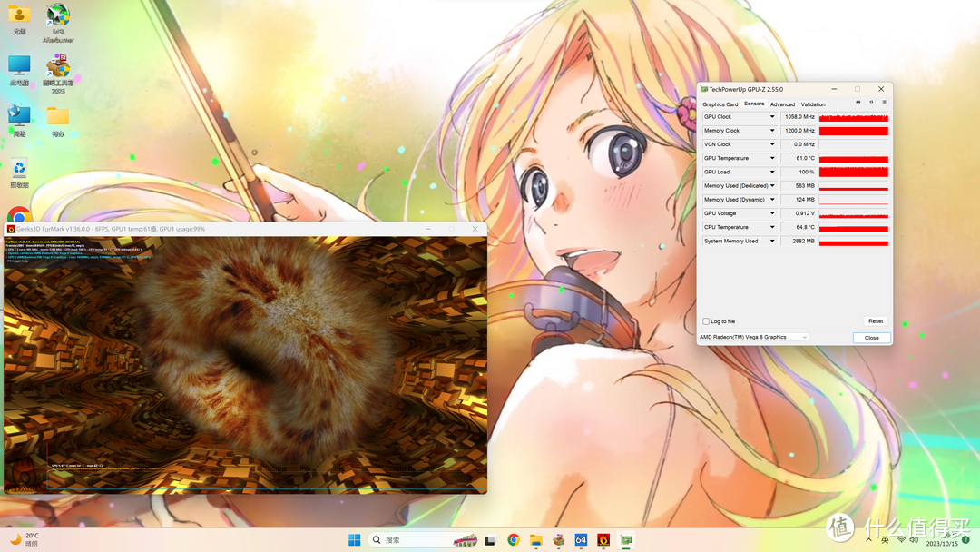This screenshot has width=980, height=552.
Task: Expand Memory Used (Dynamic) dropdown
Action: point(772,200)
